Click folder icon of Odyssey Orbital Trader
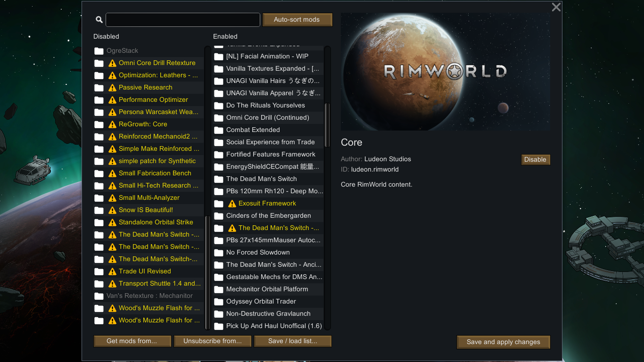This screenshot has width=644, height=362. 219,302
